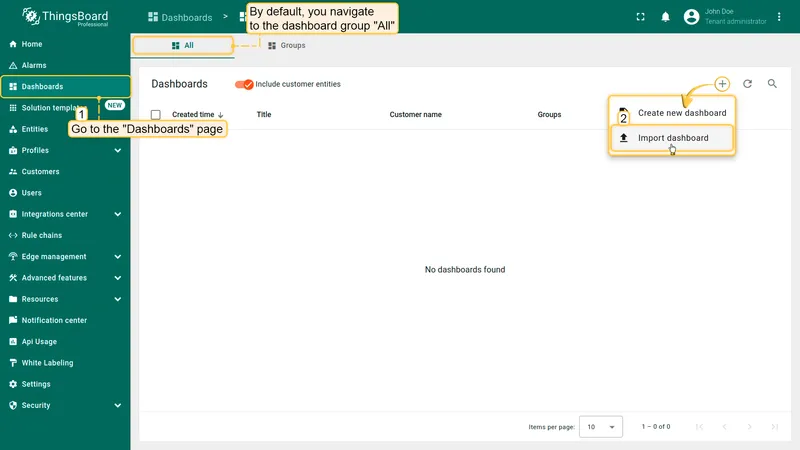Click the Solution templates grid icon

[x=13, y=108]
